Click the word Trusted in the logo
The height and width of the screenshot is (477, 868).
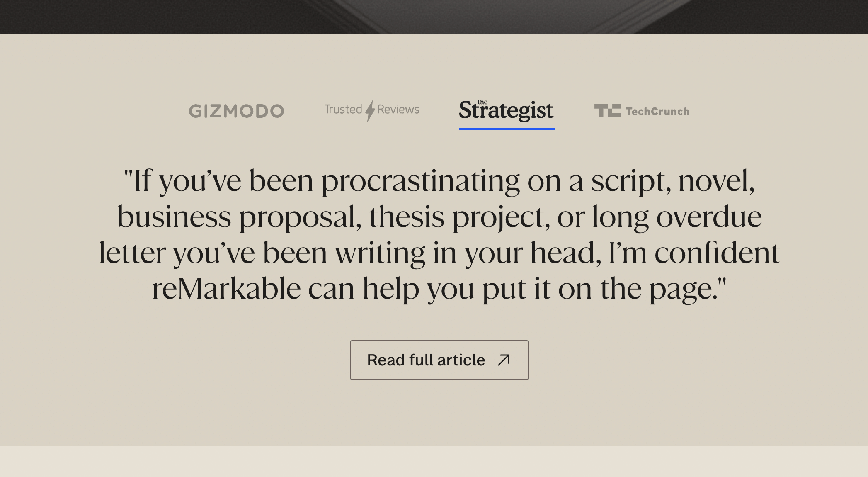[x=343, y=110]
